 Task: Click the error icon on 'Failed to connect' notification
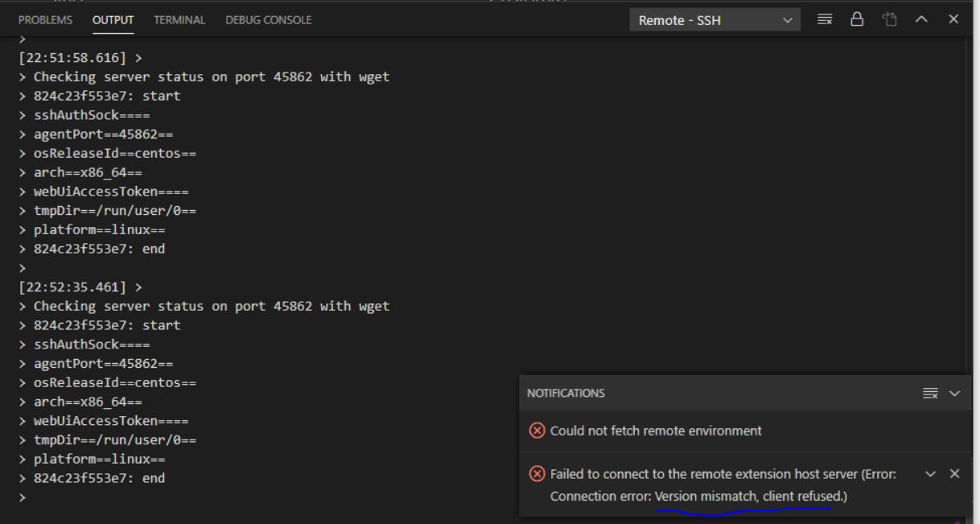pos(537,474)
